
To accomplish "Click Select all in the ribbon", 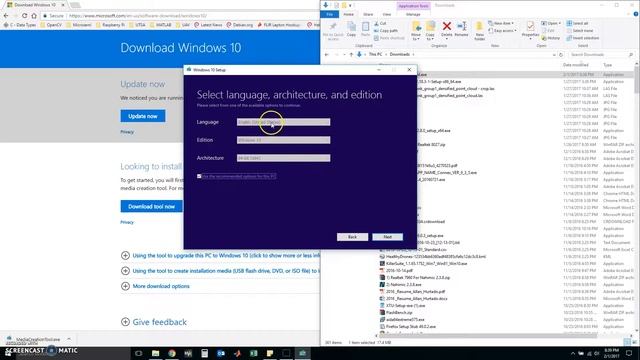I will 577,23.
